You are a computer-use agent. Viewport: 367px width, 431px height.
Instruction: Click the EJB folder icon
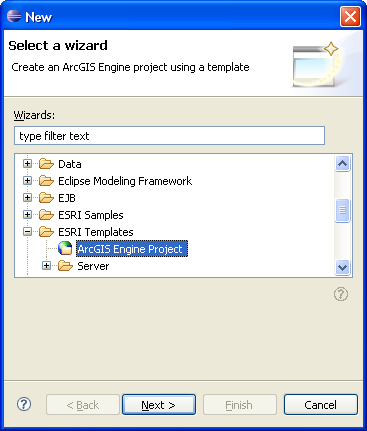pyautogui.click(x=46, y=198)
